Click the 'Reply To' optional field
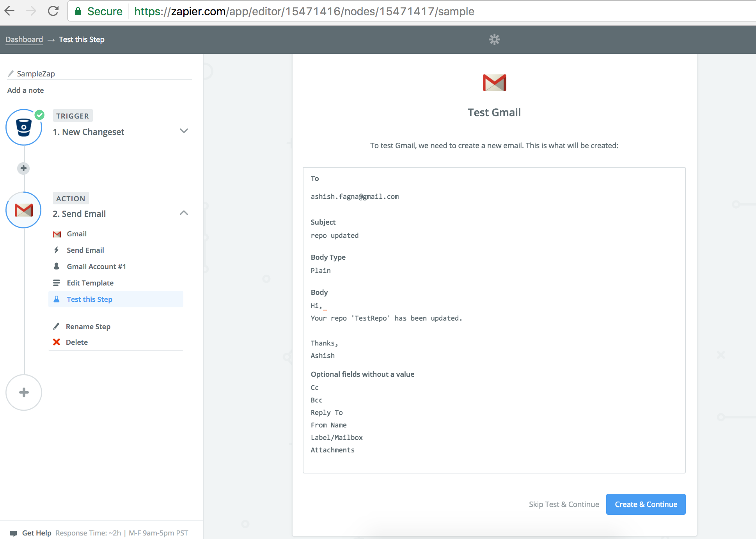The height and width of the screenshot is (539, 756). pos(327,413)
